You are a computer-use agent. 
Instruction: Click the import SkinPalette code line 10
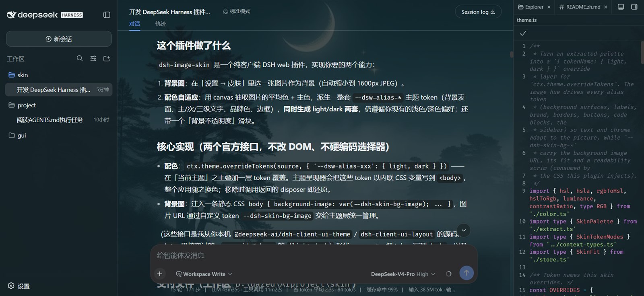583,225
